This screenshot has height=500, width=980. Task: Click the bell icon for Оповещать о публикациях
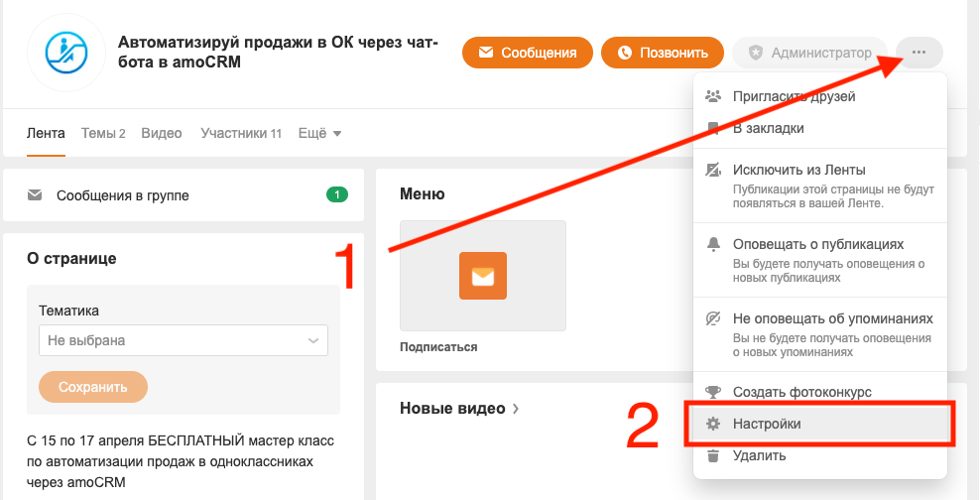click(x=712, y=244)
